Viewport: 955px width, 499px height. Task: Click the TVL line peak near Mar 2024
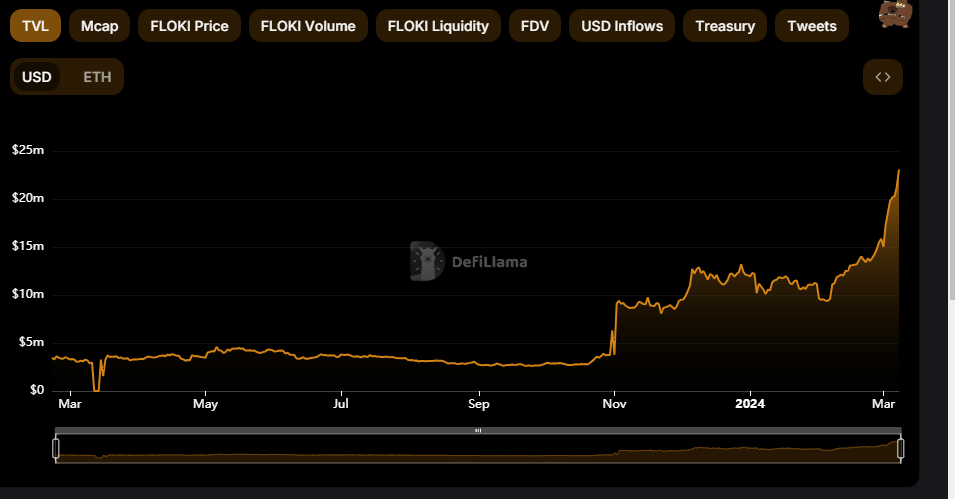click(898, 171)
